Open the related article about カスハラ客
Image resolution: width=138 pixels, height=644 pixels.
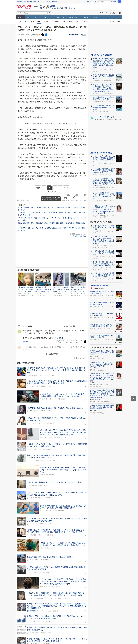tap(52, 209)
